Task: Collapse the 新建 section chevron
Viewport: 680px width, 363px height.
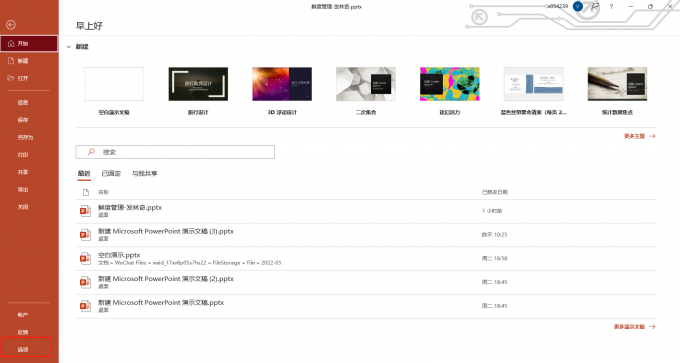Action: tap(69, 47)
